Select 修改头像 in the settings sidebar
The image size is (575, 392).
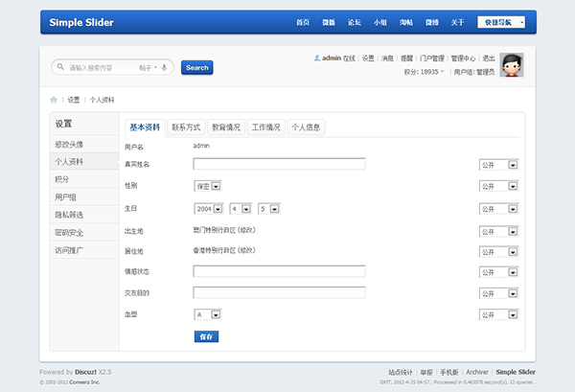84,144
